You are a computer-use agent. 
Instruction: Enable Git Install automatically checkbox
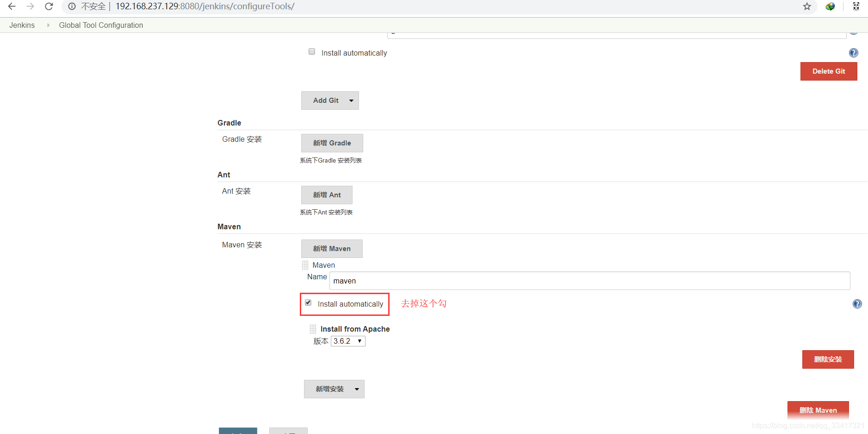point(312,52)
